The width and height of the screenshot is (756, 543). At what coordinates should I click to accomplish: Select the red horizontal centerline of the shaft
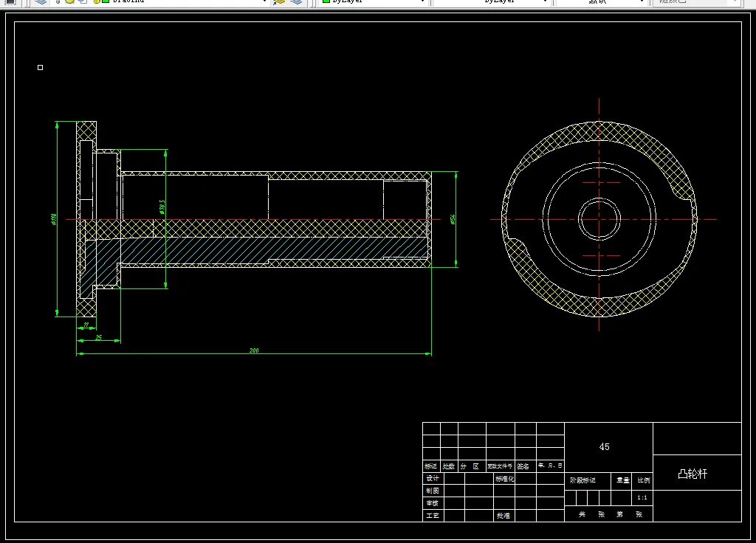pyautogui.click(x=253, y=219)
